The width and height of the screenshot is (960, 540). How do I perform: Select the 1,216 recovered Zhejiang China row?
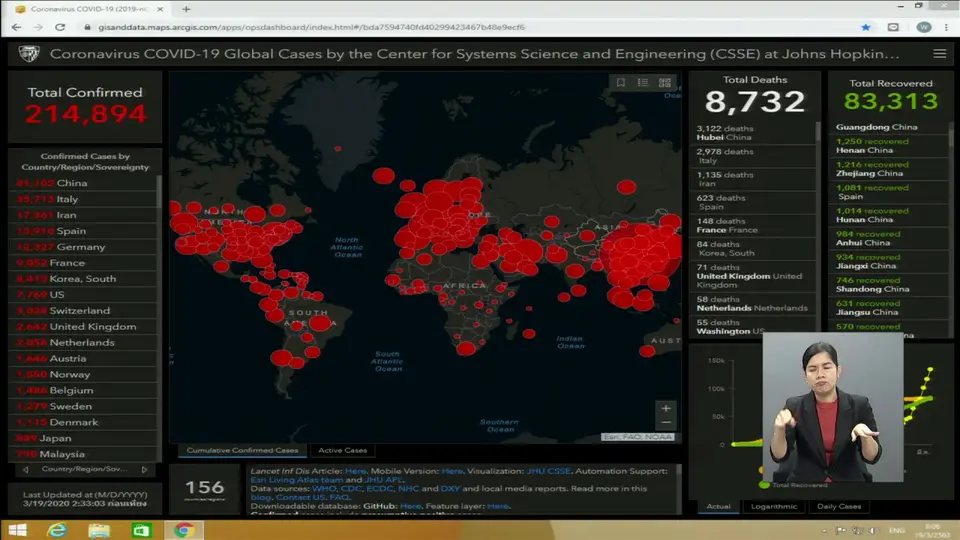[x=889, y=169]
